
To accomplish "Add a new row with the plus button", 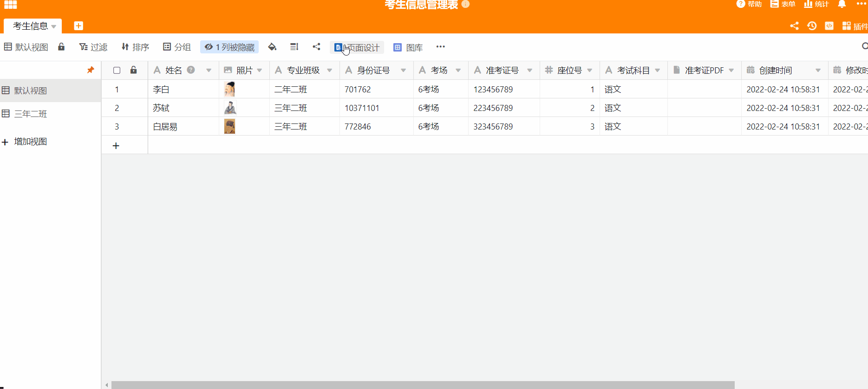I will pyautogui.click(x=116, y=146).
